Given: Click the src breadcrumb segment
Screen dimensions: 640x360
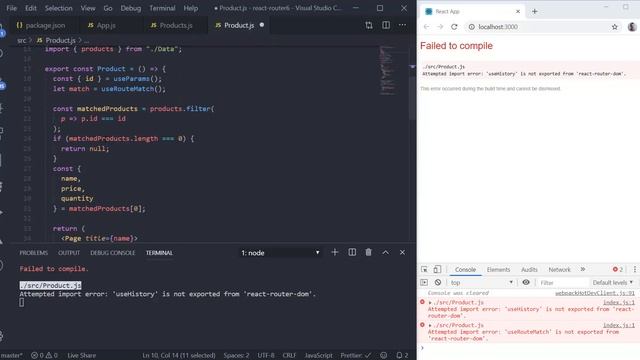Looking at the screenshot, I should [x=22, y=40].
